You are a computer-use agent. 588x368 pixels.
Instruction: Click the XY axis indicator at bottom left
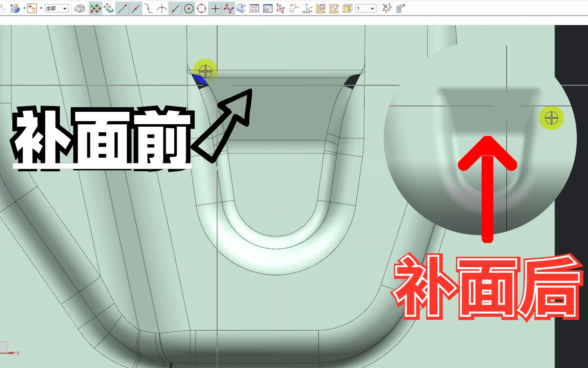pos(12,354)
